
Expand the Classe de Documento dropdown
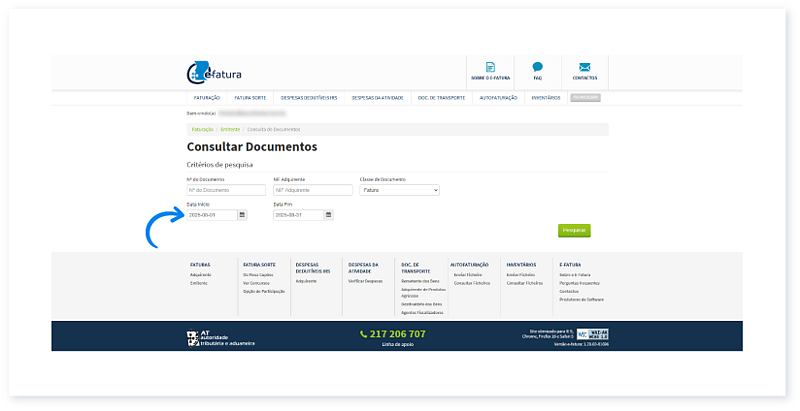pyautogui.click(x=399, y=189)
